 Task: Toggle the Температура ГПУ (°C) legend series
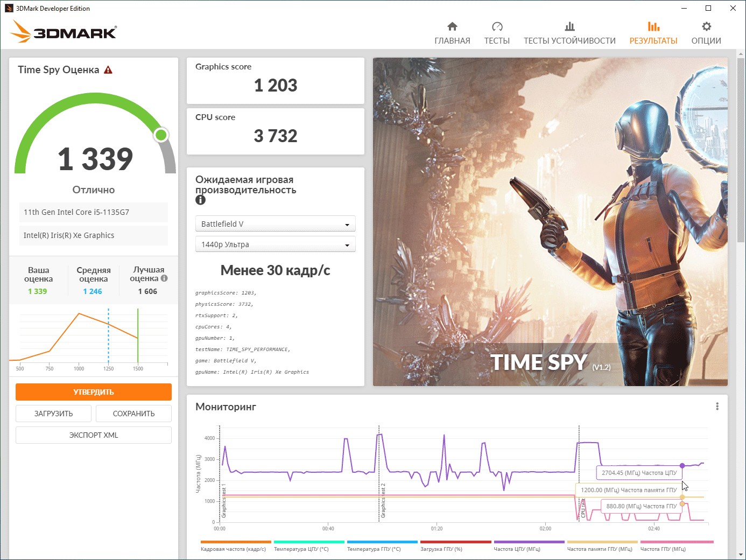pyautogui.click(x=382, y=547)
